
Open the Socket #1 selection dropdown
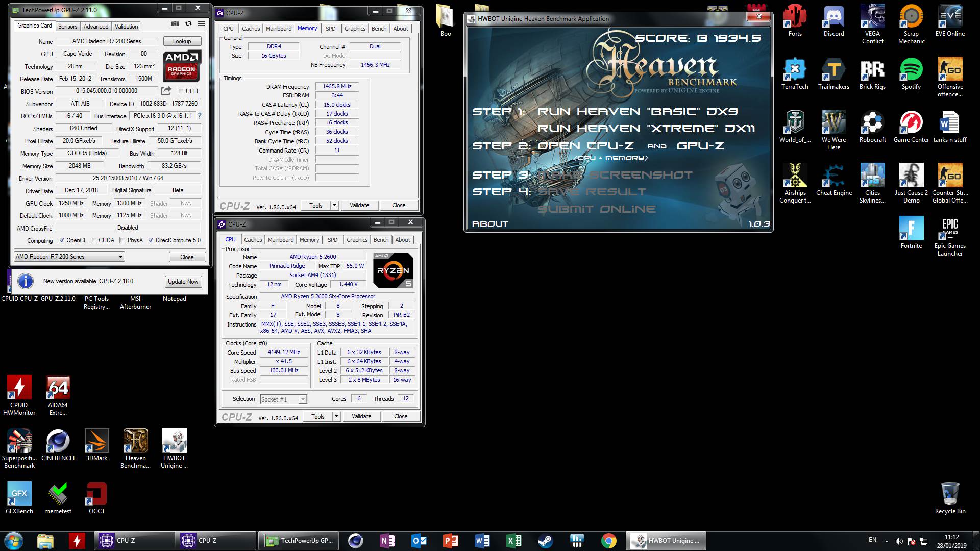pos(283,399)
